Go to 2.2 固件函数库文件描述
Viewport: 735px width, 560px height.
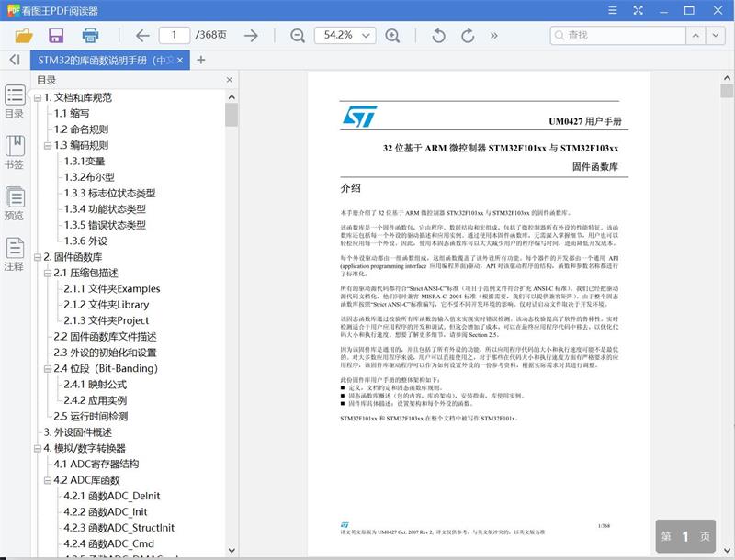coord(105,336)
